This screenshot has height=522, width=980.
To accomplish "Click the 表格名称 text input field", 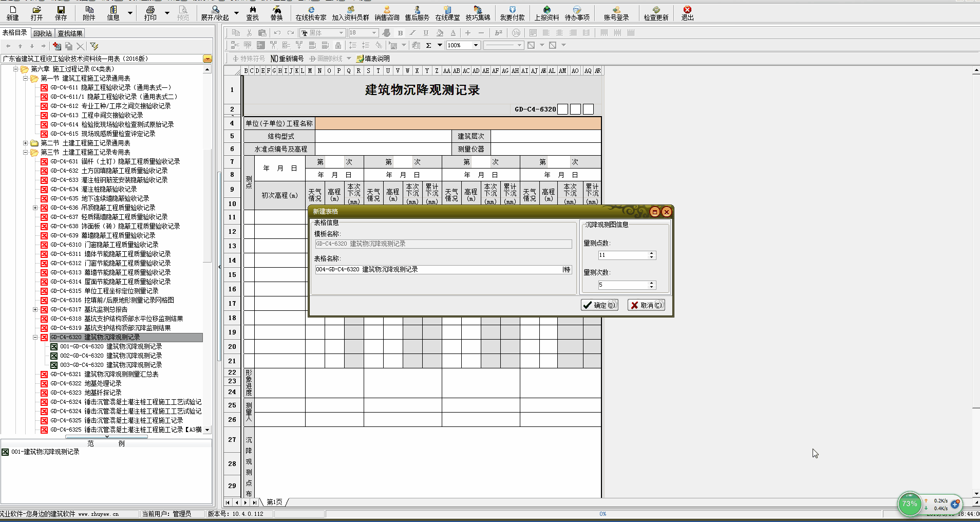I will [x=438, y=269].
